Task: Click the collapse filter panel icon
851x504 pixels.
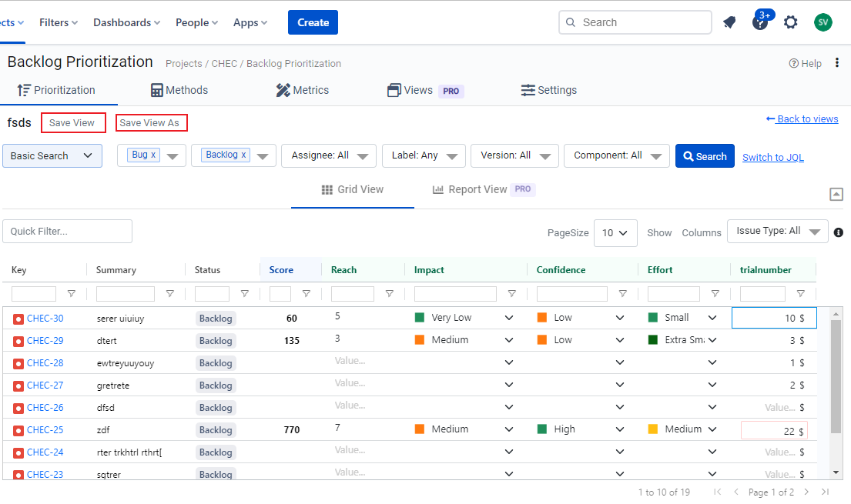Action: pyautogui.click(x=836, y=194)
